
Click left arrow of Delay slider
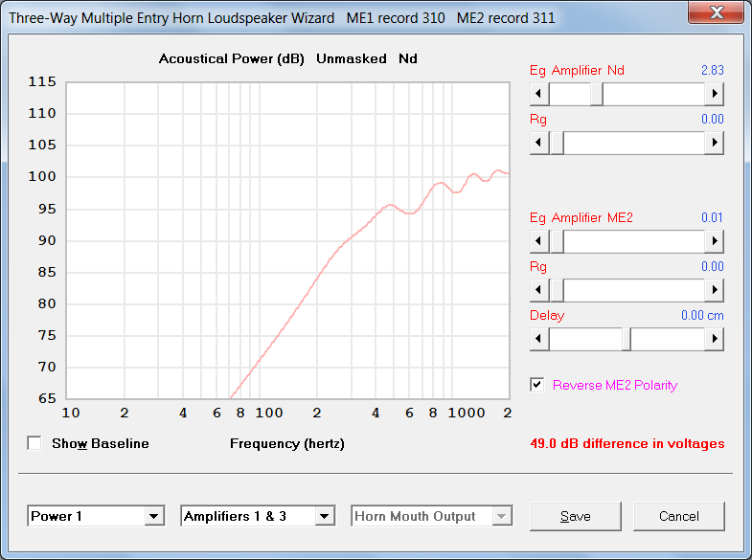[539, 339]
